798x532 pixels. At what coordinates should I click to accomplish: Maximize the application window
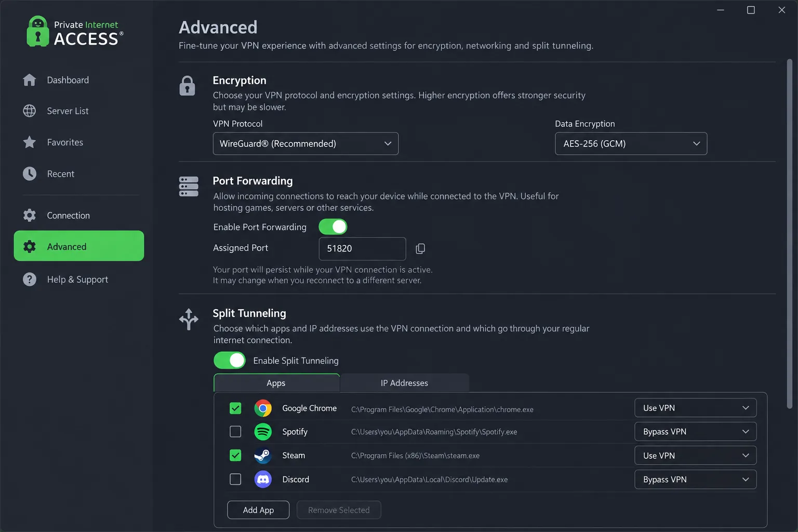click(x=751, y=10)
